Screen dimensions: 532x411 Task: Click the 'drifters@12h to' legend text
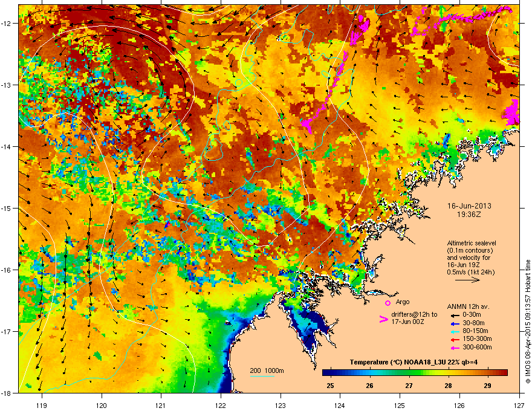(414, 315)
